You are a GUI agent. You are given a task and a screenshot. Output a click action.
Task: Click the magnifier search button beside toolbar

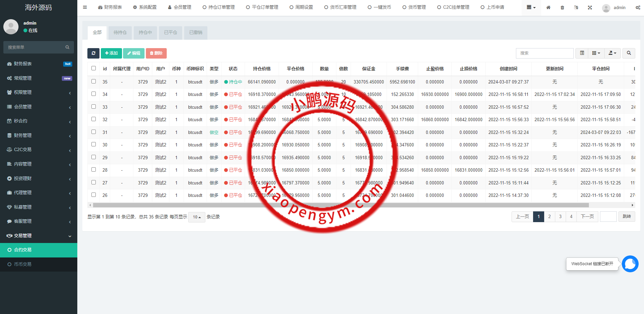tap(629, 53)
